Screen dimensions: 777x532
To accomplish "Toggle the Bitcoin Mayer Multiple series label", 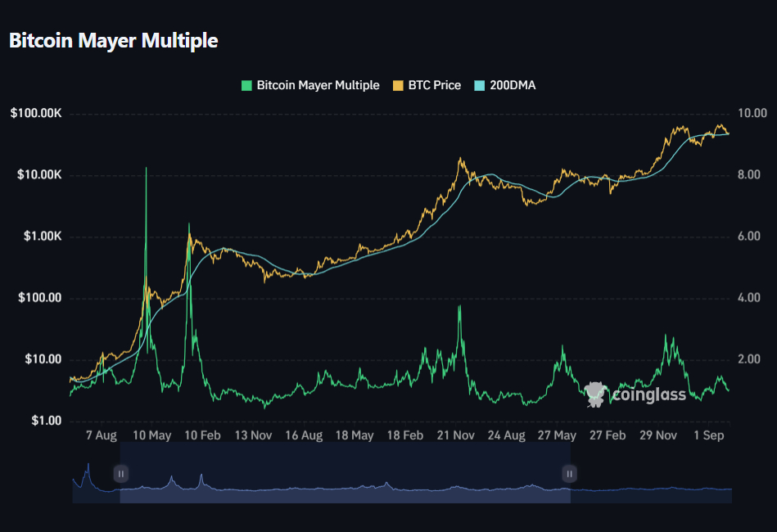I will point(318,85).
